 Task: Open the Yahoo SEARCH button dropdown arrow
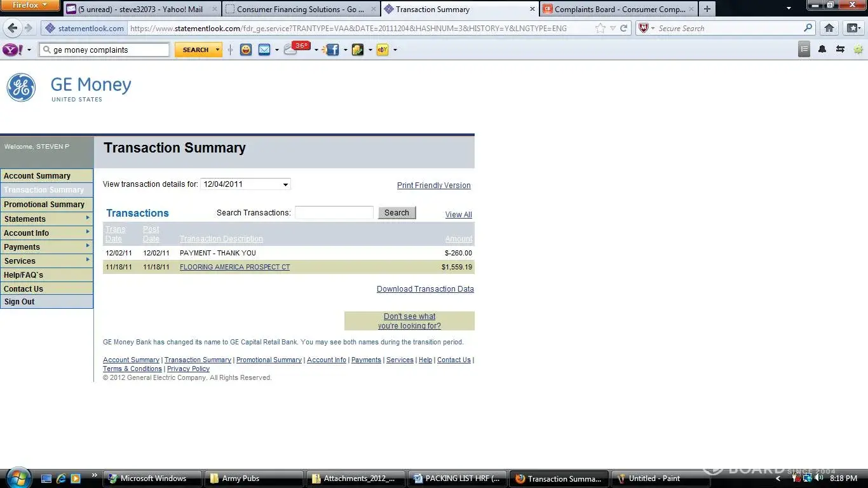tap(217, 50)
